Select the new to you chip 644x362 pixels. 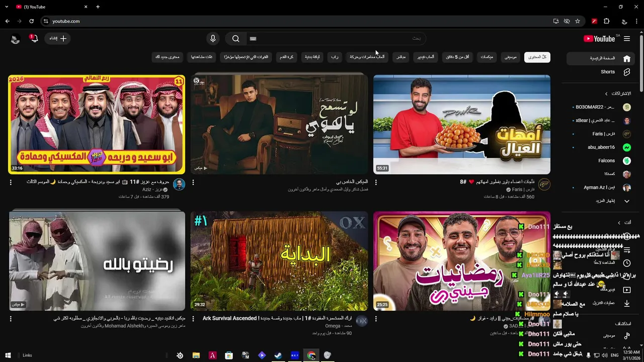(168, 57)
